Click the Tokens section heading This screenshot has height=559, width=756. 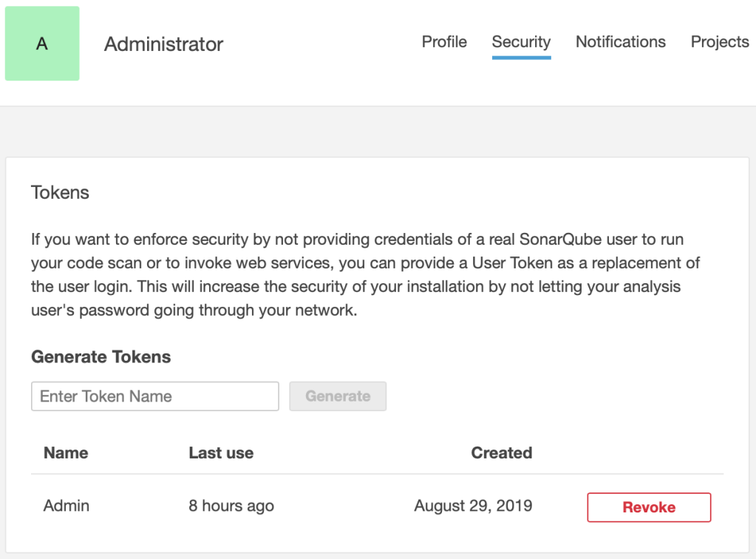coord(60,193)
